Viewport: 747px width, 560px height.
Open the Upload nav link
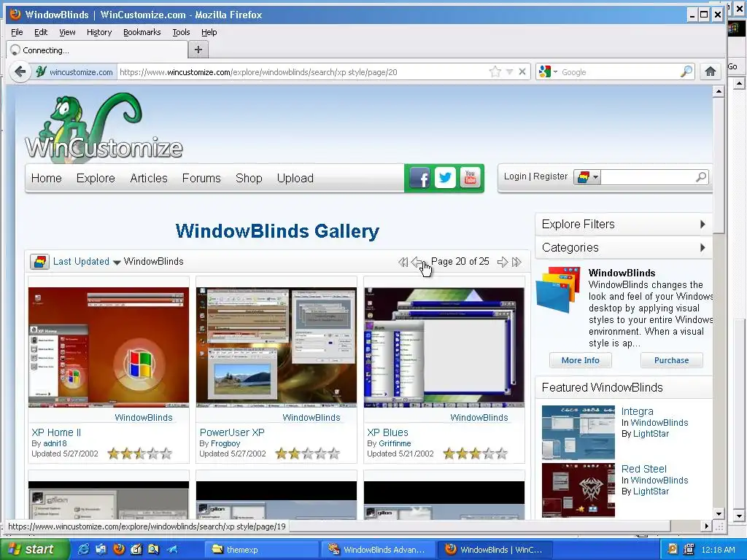tap(295, 178)
